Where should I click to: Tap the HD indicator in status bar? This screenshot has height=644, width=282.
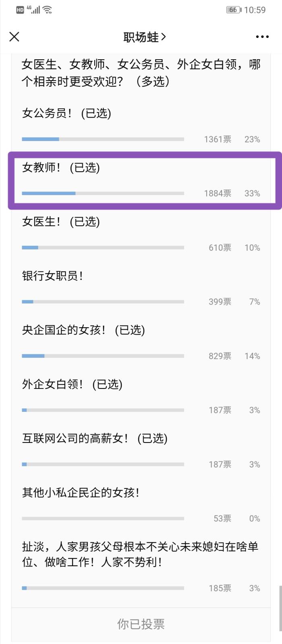point(20,10)
